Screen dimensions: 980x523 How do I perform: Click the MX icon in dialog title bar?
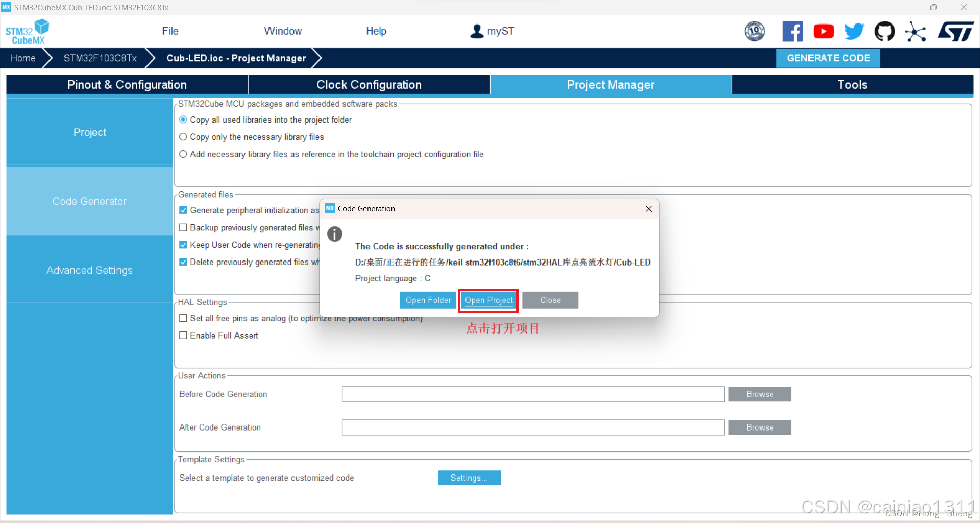click(330, 208)
